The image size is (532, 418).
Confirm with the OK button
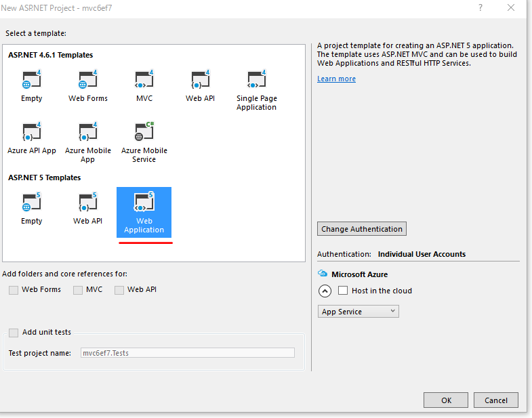[446, 400]
